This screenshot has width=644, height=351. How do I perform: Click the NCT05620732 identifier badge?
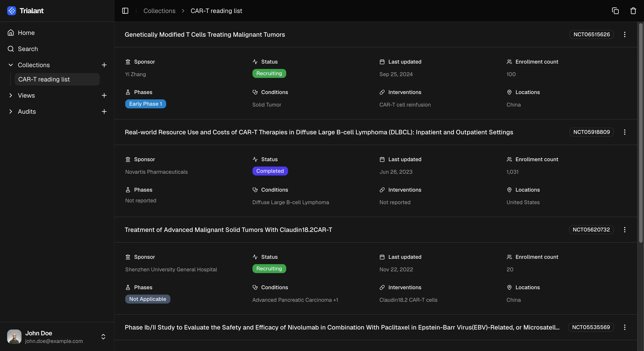point(591,230)
